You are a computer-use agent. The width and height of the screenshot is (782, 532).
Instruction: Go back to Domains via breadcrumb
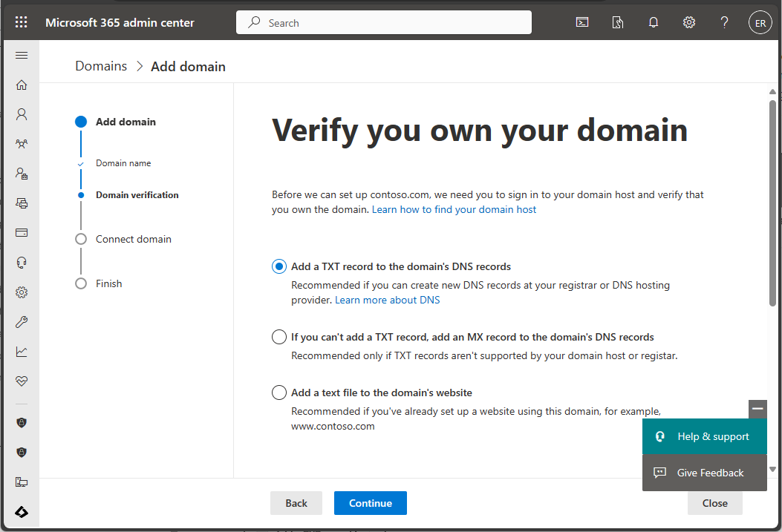(101, 65)
